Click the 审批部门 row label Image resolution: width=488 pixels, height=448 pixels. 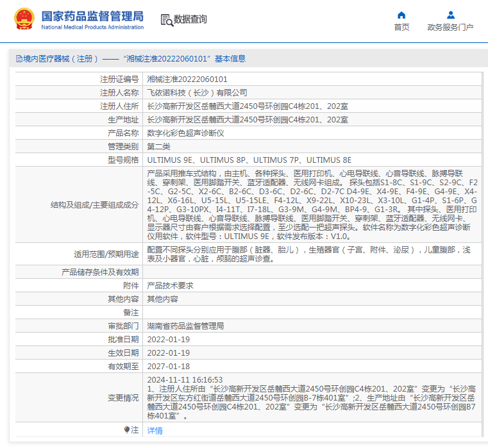123,326
